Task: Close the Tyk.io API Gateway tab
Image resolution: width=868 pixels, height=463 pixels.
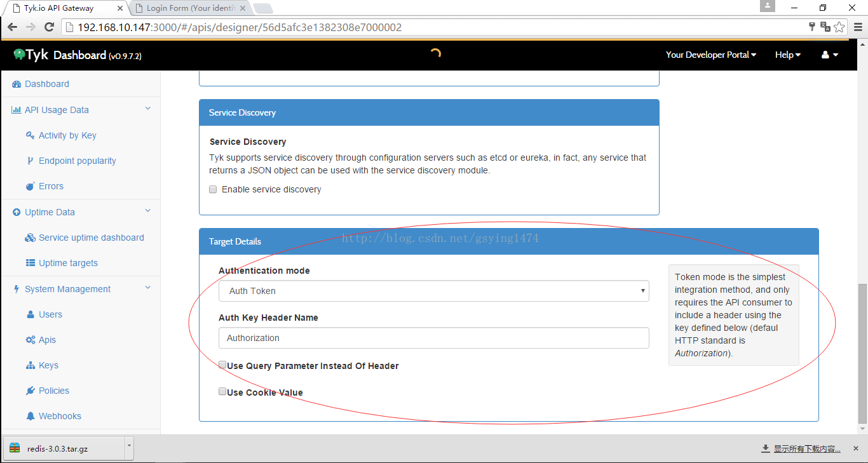Action: click(120, 8)
